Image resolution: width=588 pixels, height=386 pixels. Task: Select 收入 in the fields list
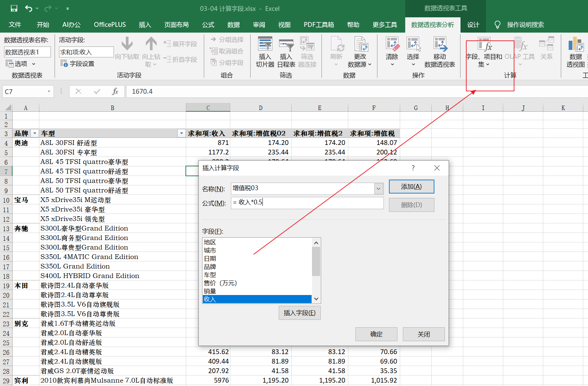(257, 299)
